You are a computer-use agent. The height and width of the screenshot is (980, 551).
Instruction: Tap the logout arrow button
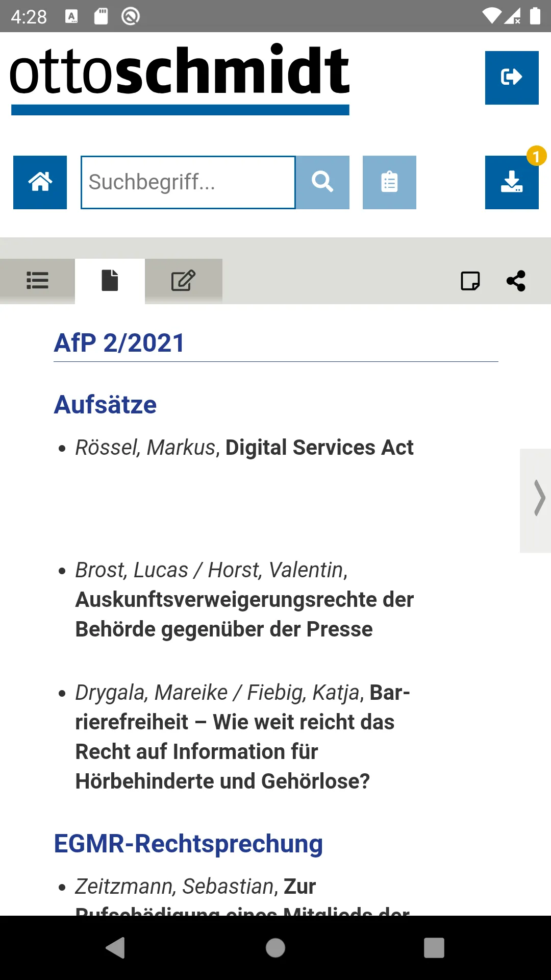pyautogui.click(x=512, y=78)
